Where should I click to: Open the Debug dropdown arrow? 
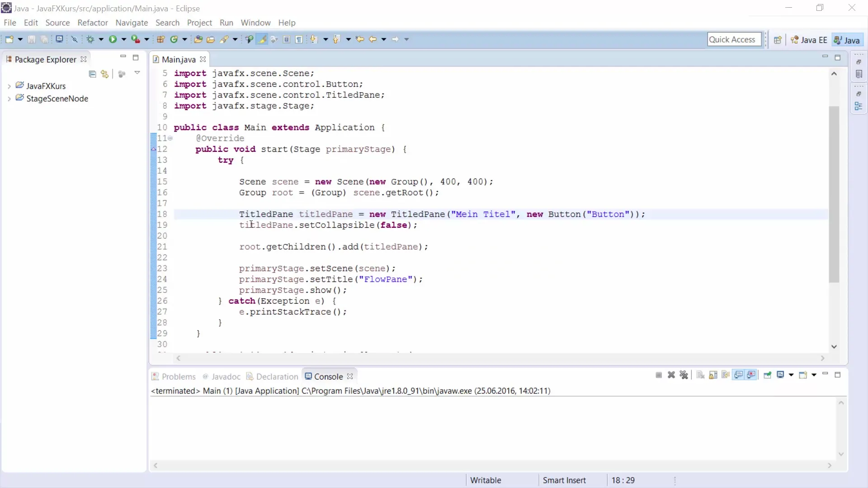101,39
